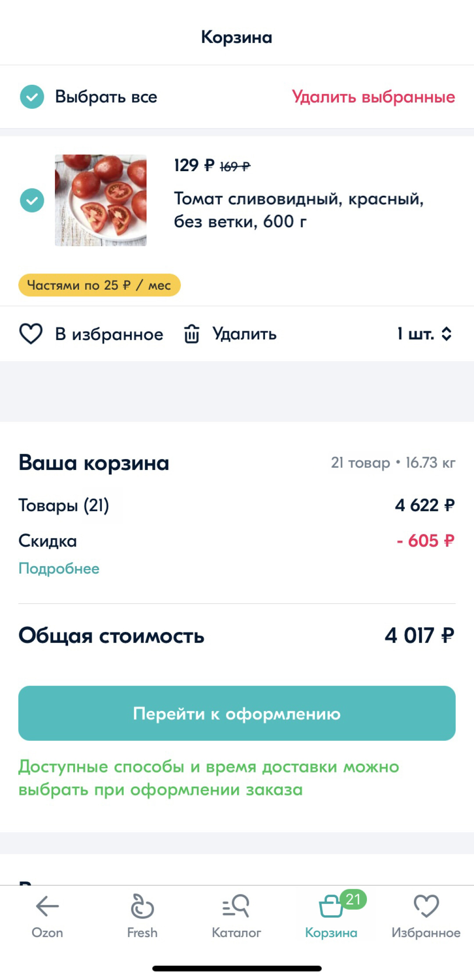Click Удалить выбранные link
Screen dimensions: 474x980
[x=373, y=97]
